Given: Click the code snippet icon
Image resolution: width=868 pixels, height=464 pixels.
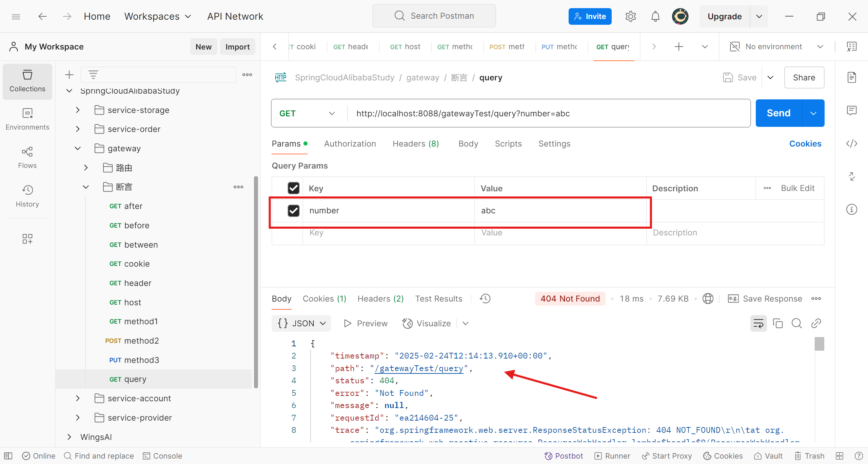Looking at the screenshot, I should coord(851,144).
